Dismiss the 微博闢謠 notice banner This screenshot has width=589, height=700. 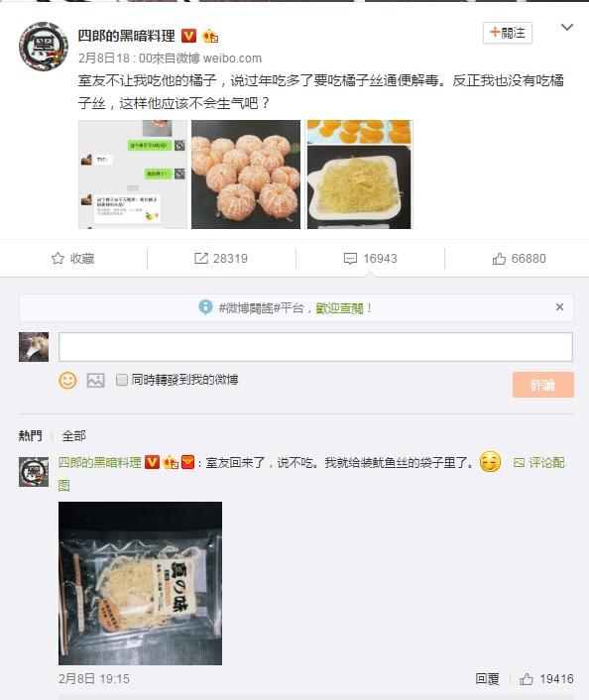tap(559, 307)
